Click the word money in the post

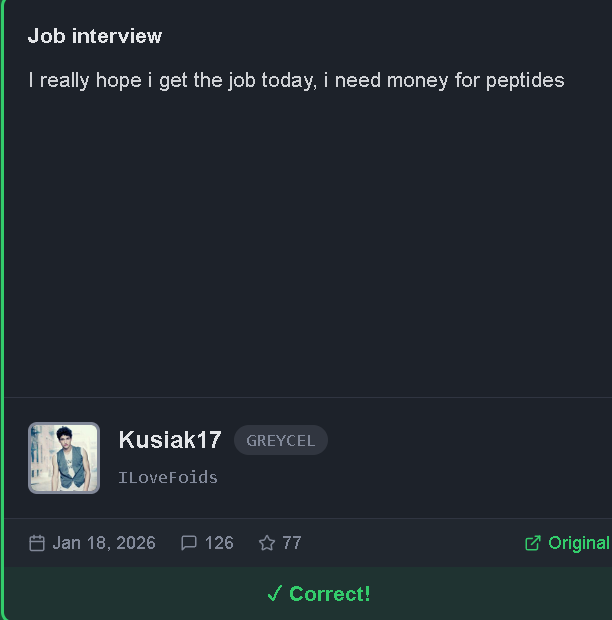pyautogui.click(x=417, y=81)
